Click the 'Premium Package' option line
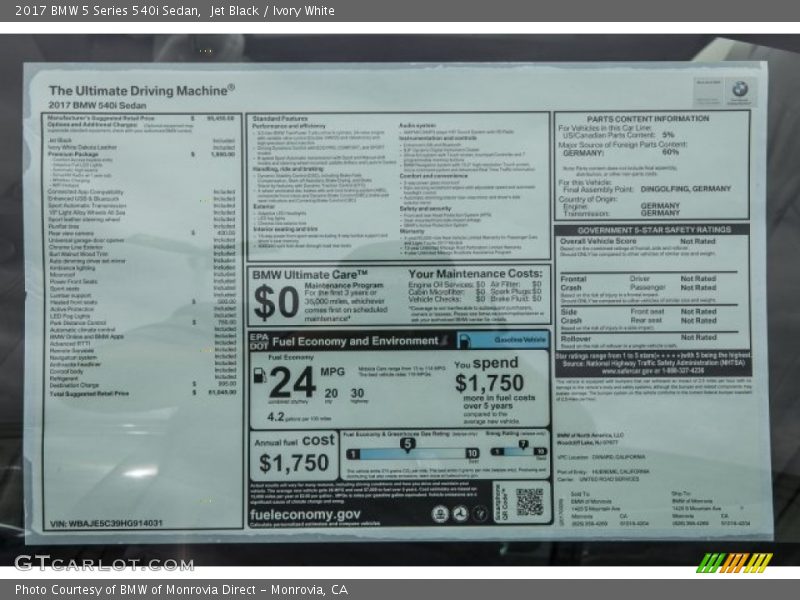 141,154
